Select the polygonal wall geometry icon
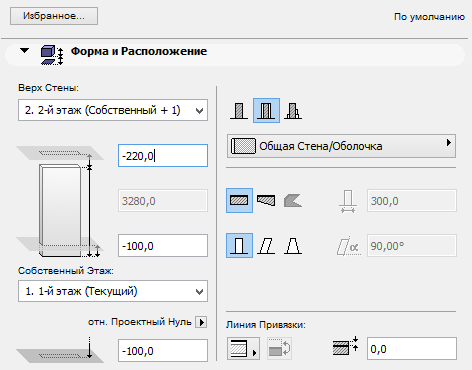The image size is (472, 370). click(293, 200)
